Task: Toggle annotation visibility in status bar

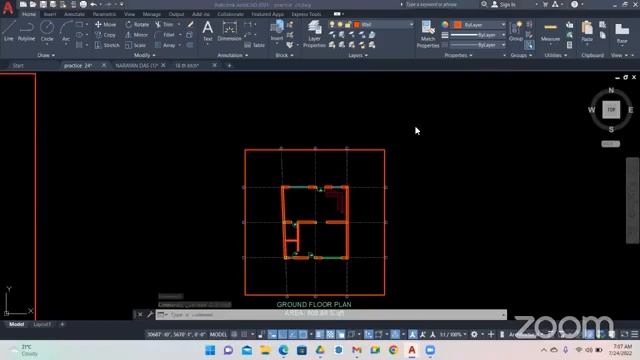Action: coord(413,334)
